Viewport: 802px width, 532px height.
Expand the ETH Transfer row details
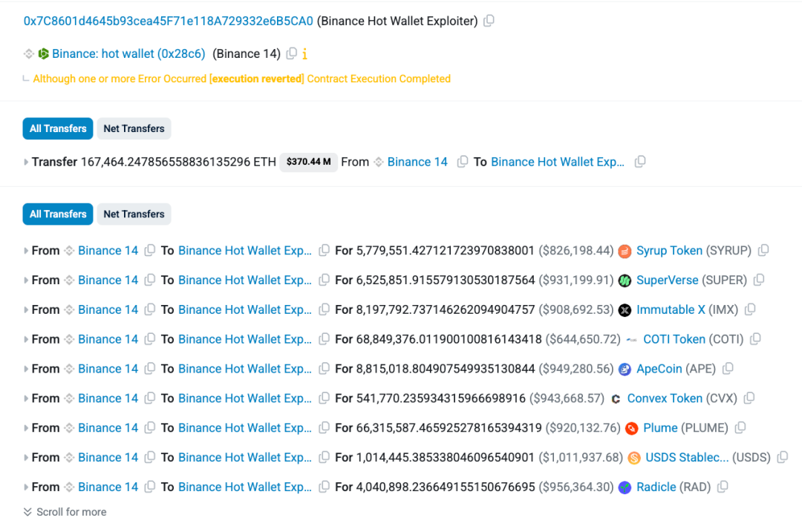pos(25,162)
